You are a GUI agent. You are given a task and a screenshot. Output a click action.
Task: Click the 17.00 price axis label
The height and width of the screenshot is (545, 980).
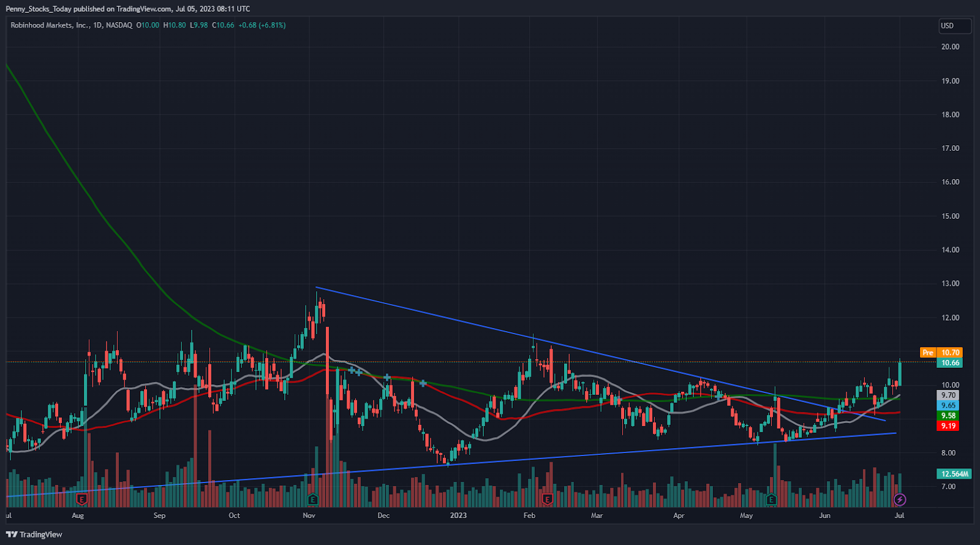(x=950, y=148)
